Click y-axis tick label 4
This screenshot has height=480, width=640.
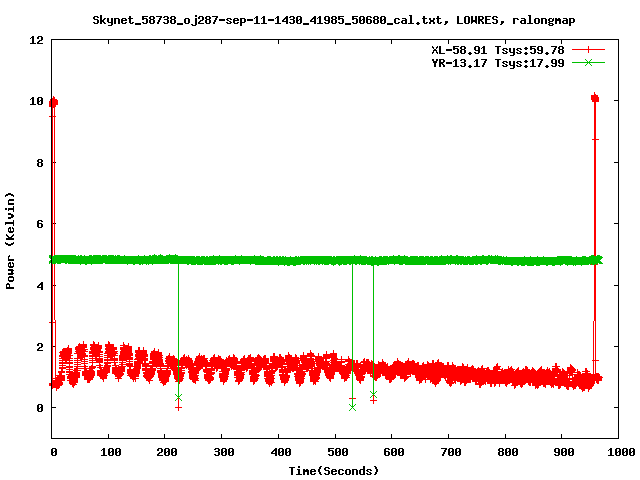[x=40, y=286]
